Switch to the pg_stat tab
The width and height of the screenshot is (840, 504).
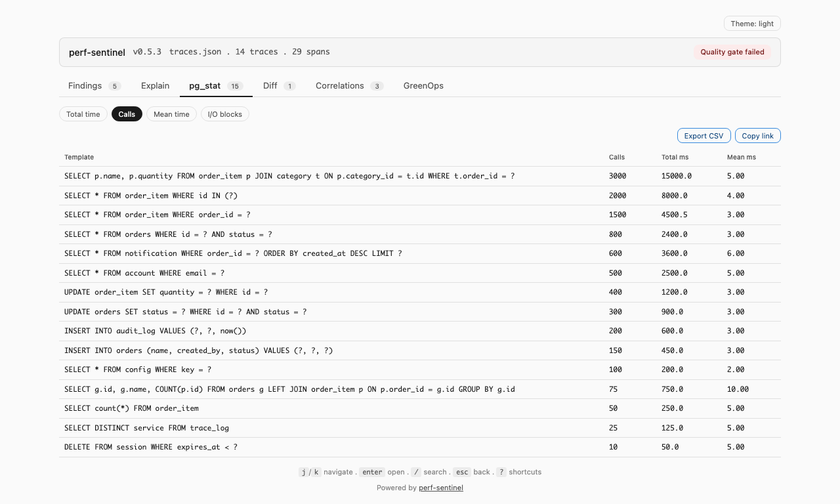pyautogui.click(x=203, y=85)
